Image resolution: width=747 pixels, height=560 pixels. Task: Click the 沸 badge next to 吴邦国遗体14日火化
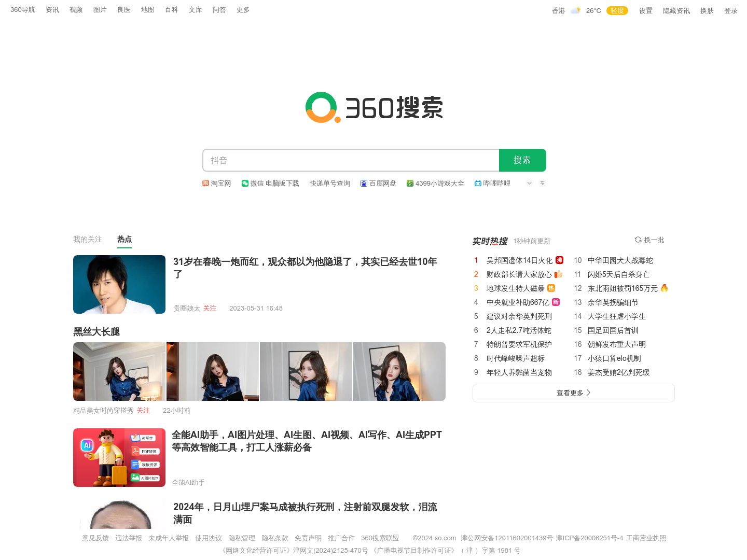tap(559, 260)
